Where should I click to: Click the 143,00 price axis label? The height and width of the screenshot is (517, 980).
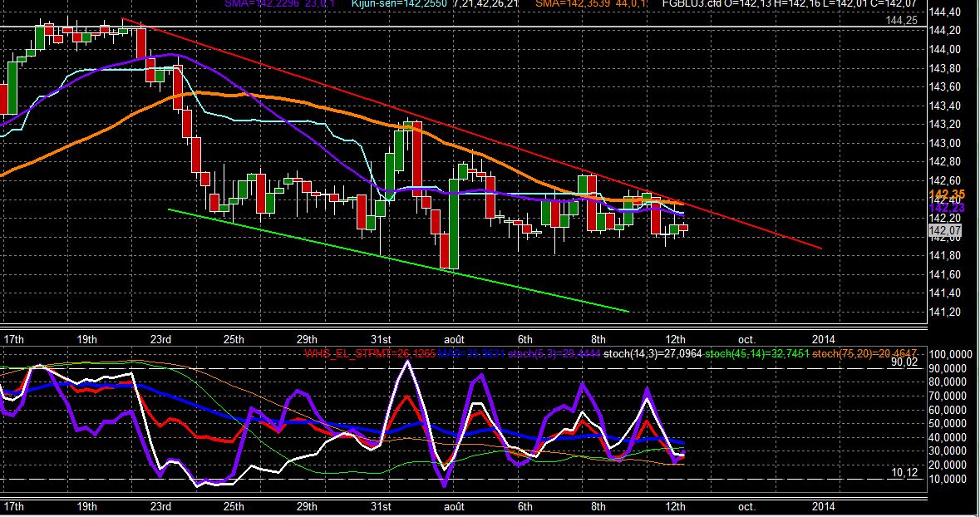(x=946, y=143)
